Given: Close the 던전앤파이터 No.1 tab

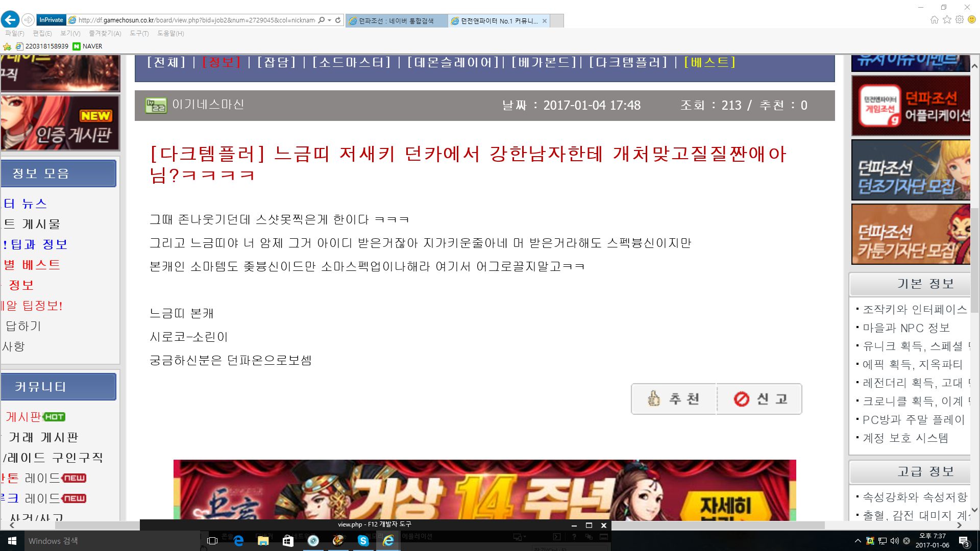Looking at the screenshot, I should coord(545,21).
